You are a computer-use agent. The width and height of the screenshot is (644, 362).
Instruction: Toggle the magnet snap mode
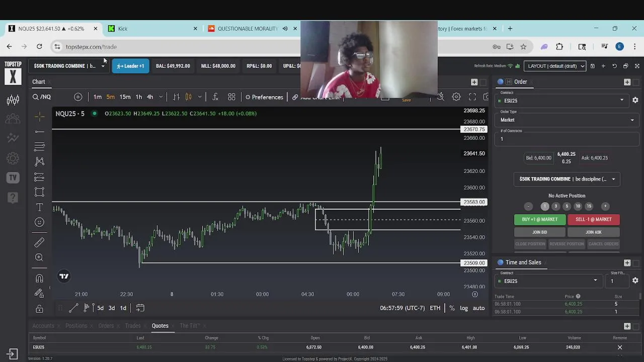[39, 279]
